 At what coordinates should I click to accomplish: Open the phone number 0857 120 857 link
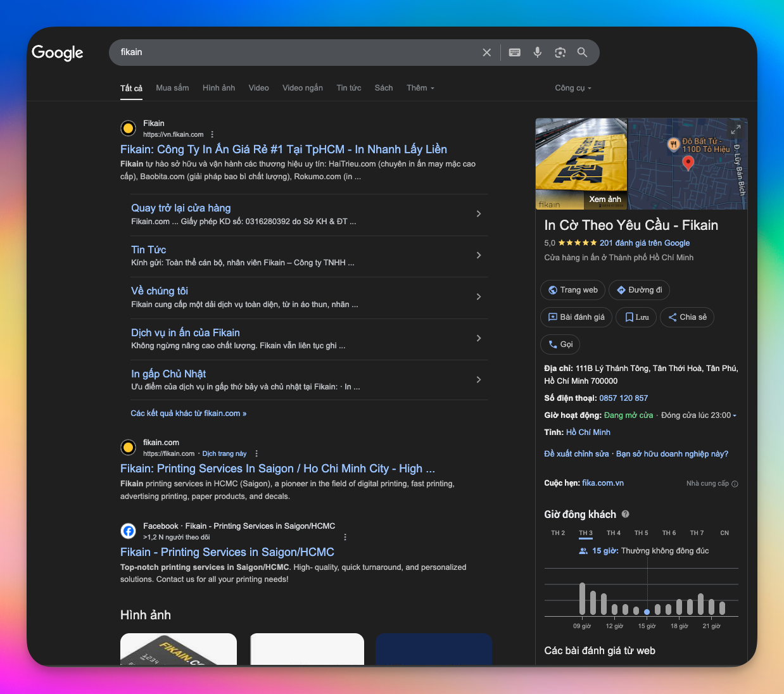coord(623,398)
